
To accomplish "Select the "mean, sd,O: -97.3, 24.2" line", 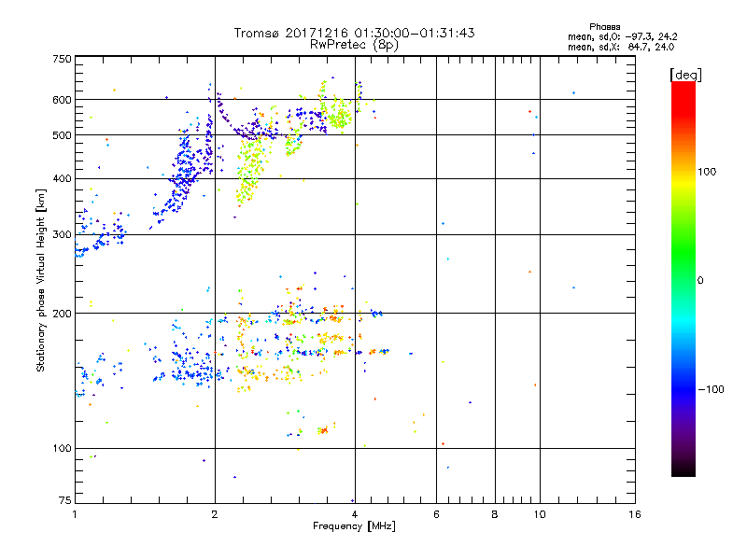I will click(x=622, y=36).
